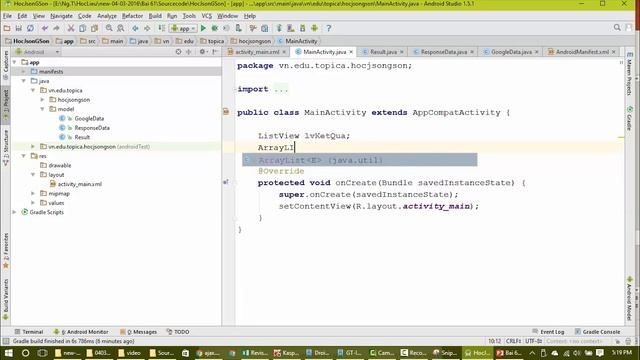Open the video folder taskbar item
The image size is (640, 360).
129,353
